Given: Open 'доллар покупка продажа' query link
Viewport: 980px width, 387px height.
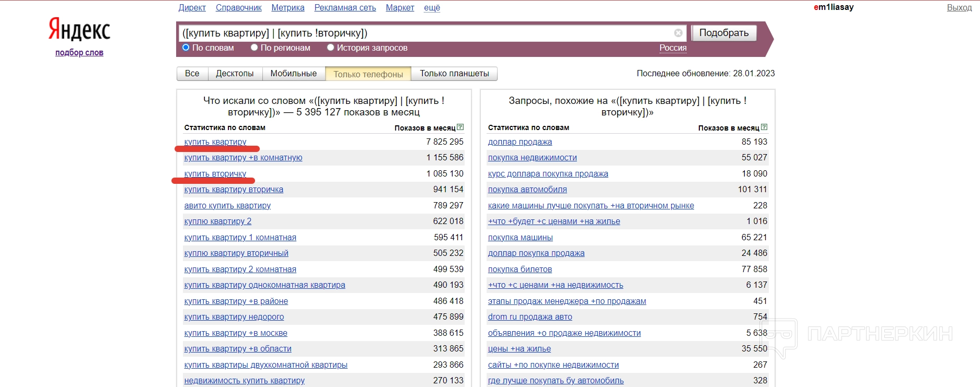Looking at the screenshot, I should pyautogui.click(x=536, y=253).
